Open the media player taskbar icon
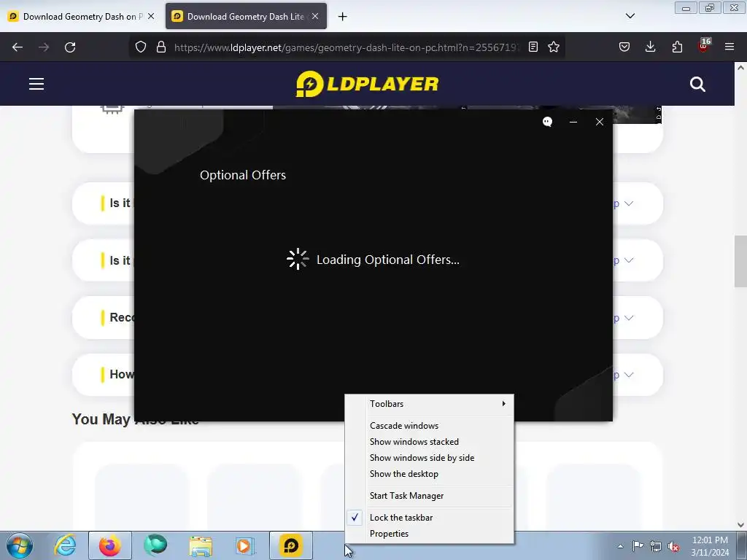Image resolution: width=747 pixels, height=560 pixels. 245,545
